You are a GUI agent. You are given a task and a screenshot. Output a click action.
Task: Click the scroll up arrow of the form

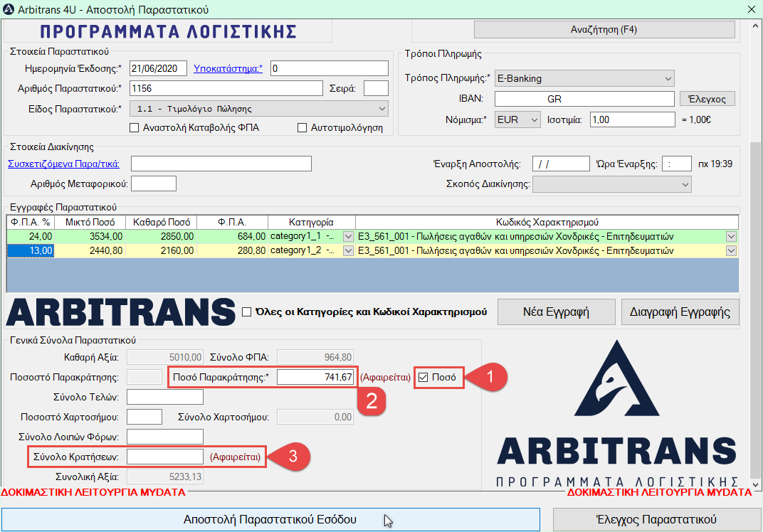[x=755, y=26]
